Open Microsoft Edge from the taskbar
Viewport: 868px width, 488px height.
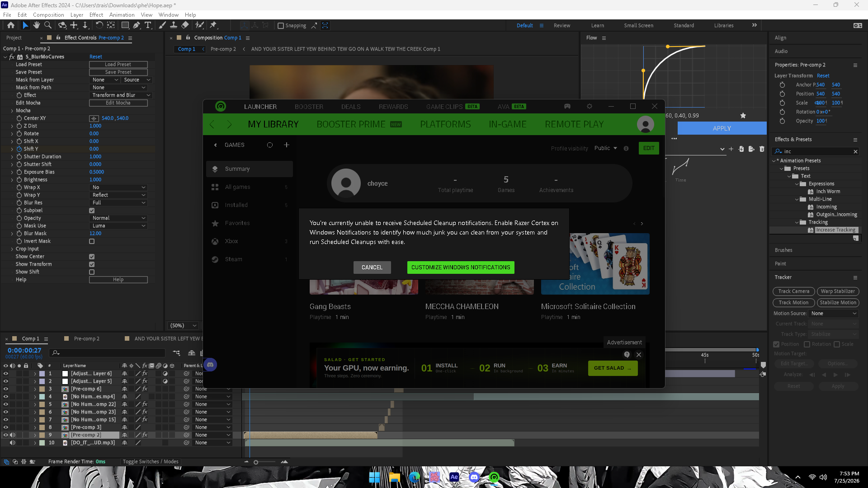coord(414,477)
